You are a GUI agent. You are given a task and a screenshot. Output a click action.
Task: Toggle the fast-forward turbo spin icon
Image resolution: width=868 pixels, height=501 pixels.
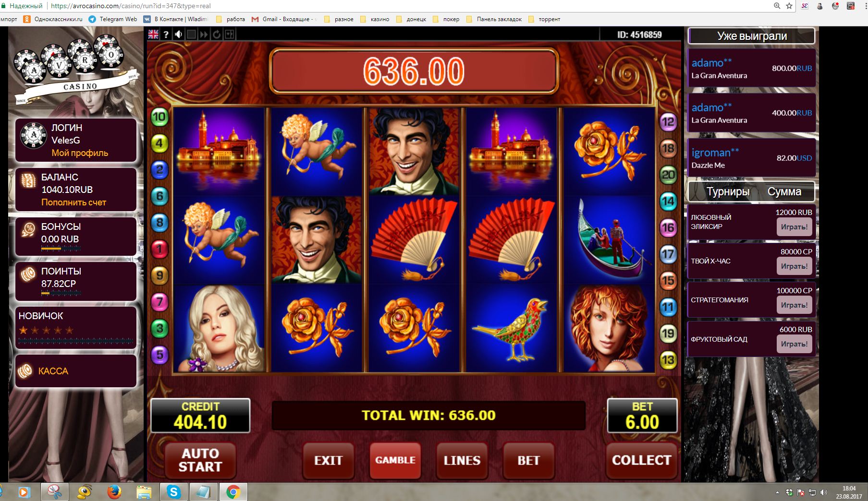point(204,35)
